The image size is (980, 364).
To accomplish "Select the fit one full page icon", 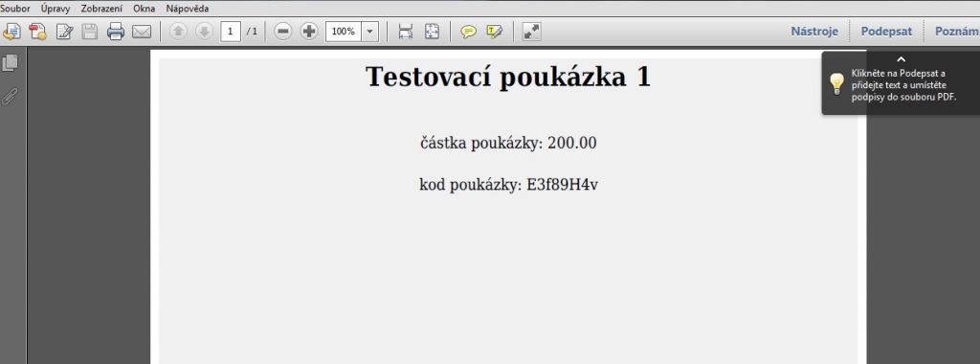I will pos(432,32).
